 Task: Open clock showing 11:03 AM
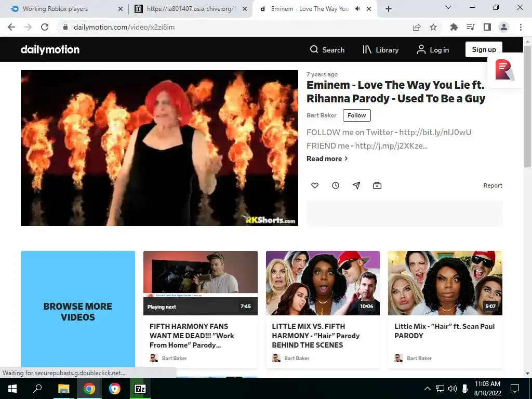click(x=487, y=389)
